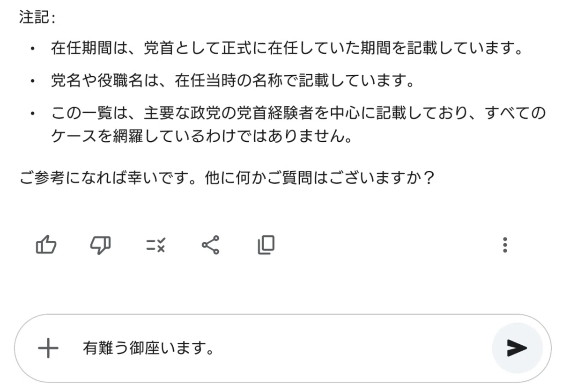Viewport: 562px width, 392px height.
Task: Send the message with arrow button
Action: coord(517,348)
